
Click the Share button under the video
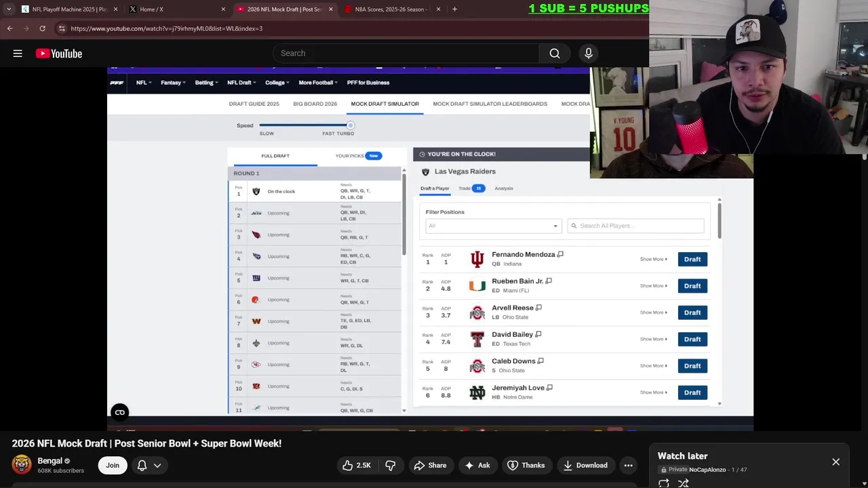pos(430,465)
